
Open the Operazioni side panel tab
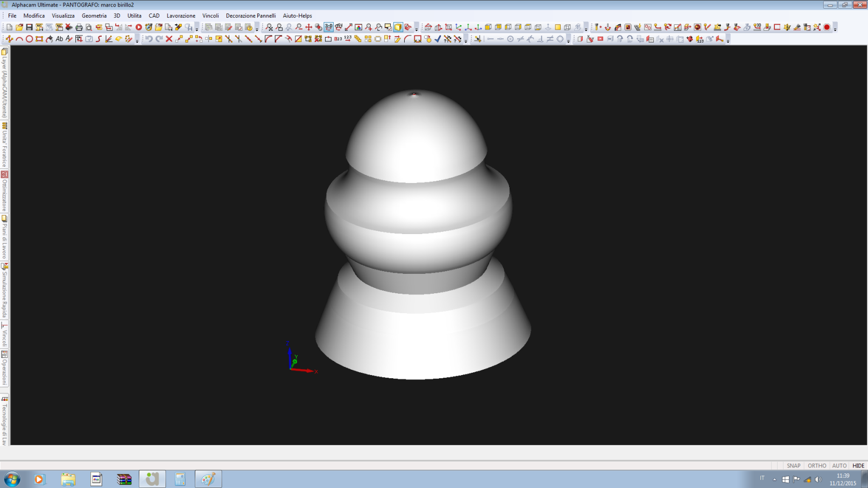tap(4, 368)
